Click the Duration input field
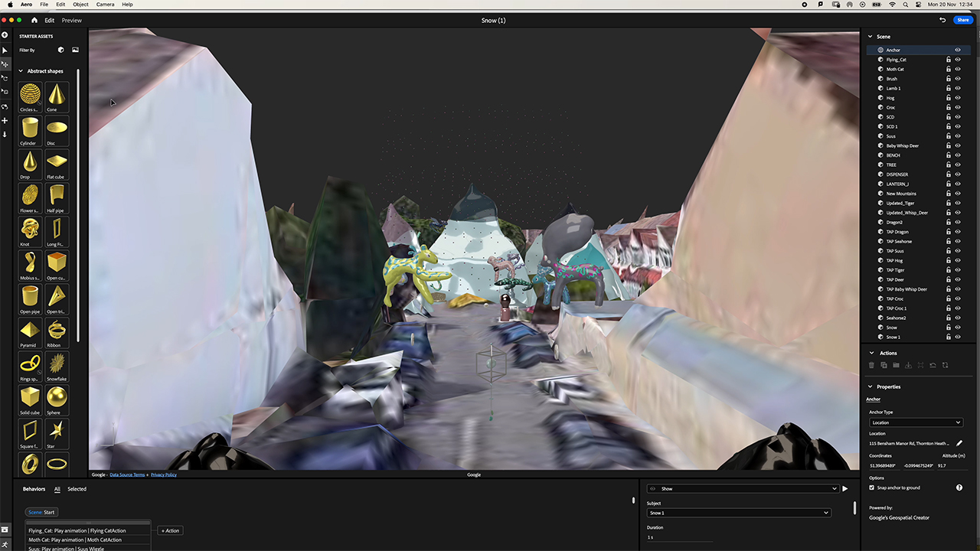Image resolution: width=980 pixels, height=551 pixels. click(x=680, y=537)
